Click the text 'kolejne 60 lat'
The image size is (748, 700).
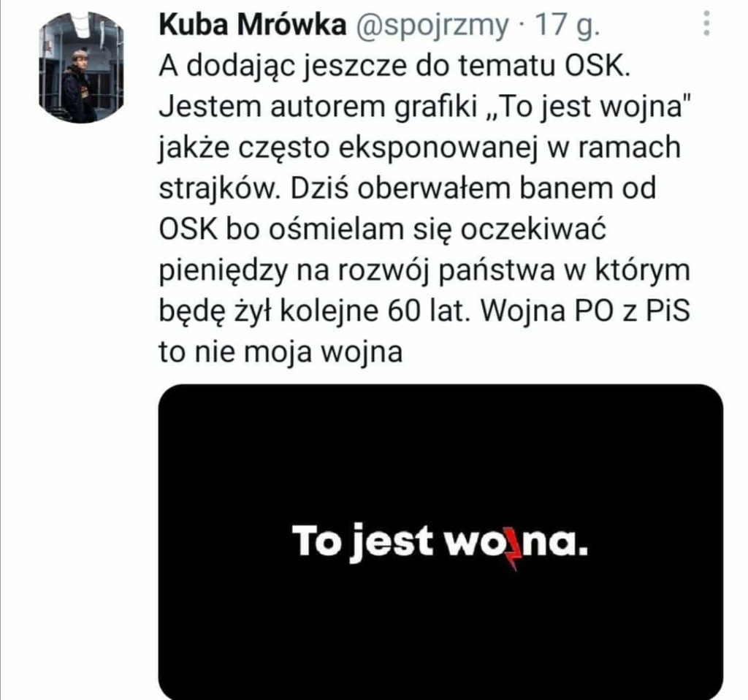point(371,311)
